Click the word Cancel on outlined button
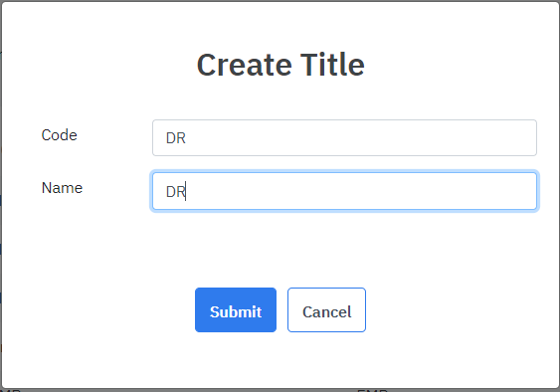The image size is (560, 392). pos(327,312)
